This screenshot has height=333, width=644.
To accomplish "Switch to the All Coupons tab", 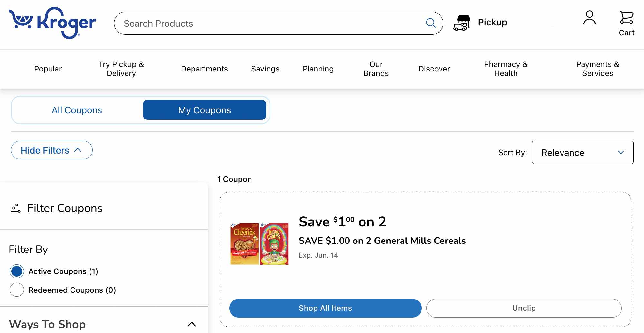I will click(x=77, y=110).
